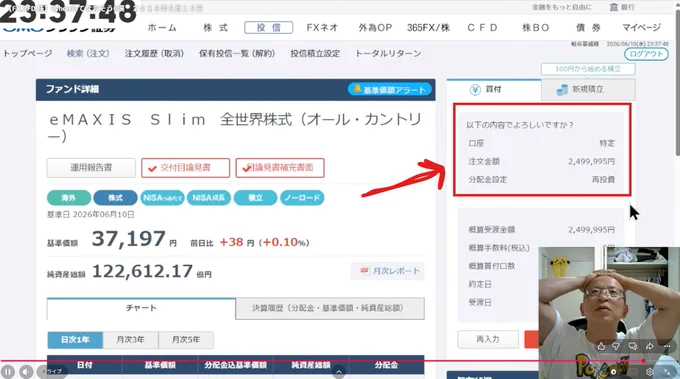Screen dimensions: 680x379
Task: Open the 交付目論見書 checked button
Action: tap(185, 168)
